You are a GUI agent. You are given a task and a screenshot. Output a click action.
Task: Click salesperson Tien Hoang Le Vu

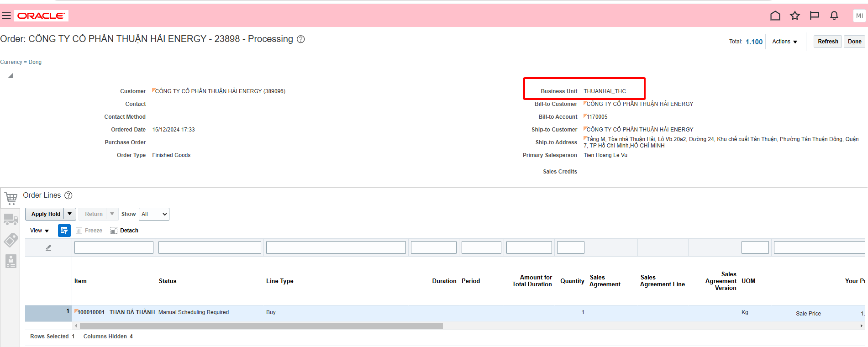pyautogui.click(x=605, y=155)
